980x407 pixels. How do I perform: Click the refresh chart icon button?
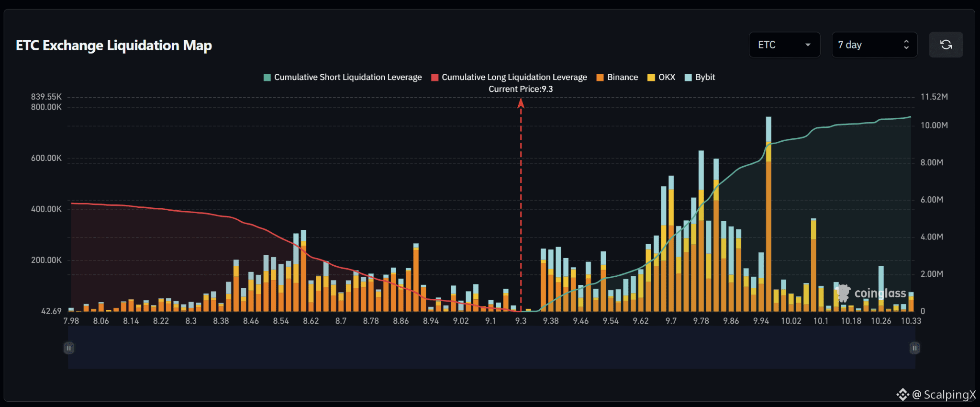point(946,45)
